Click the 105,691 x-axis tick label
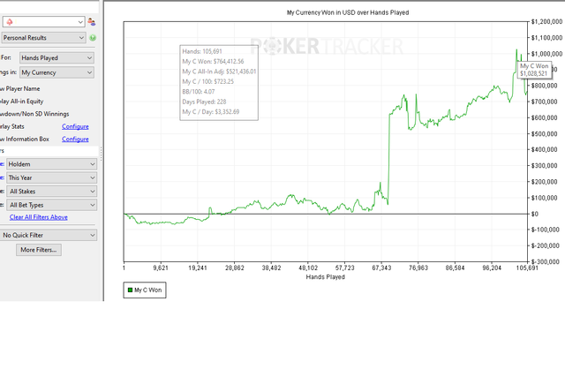 [x=527, y=268]
